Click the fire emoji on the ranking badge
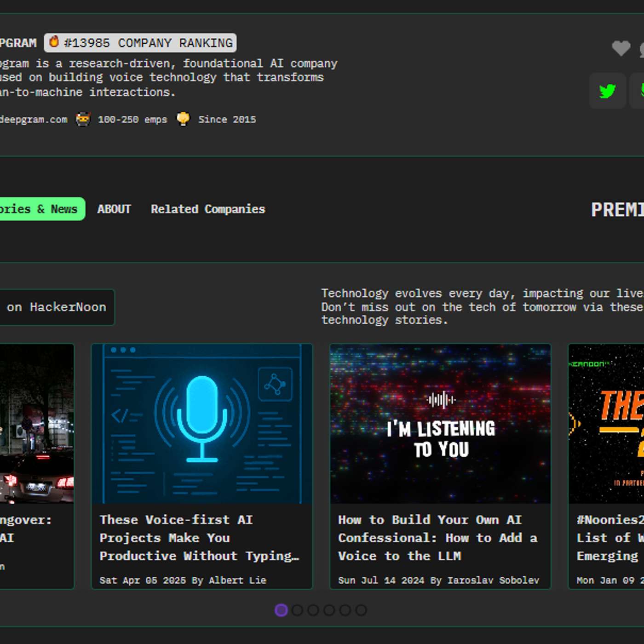 tap(55, 42)
